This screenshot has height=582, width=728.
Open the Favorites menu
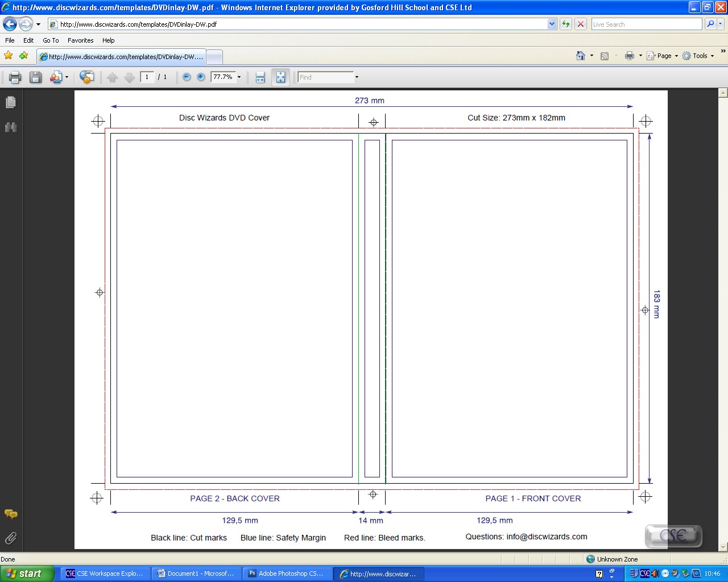tap(80, 40)
